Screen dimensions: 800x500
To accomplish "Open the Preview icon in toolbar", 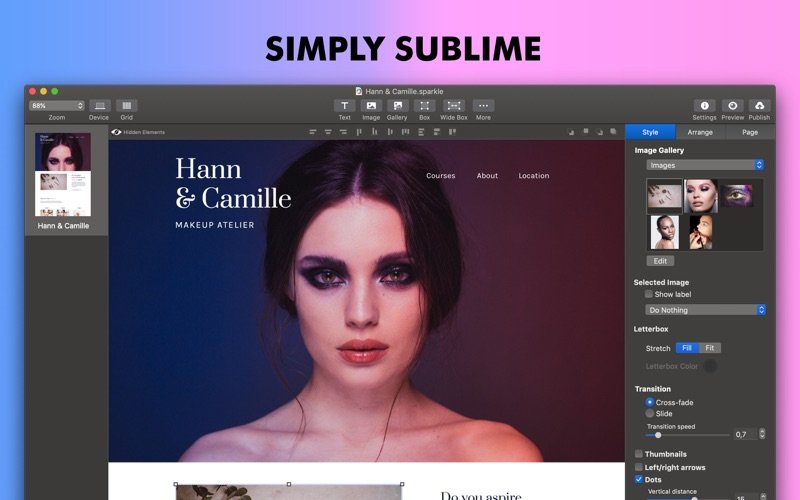I will coord(733,105).
